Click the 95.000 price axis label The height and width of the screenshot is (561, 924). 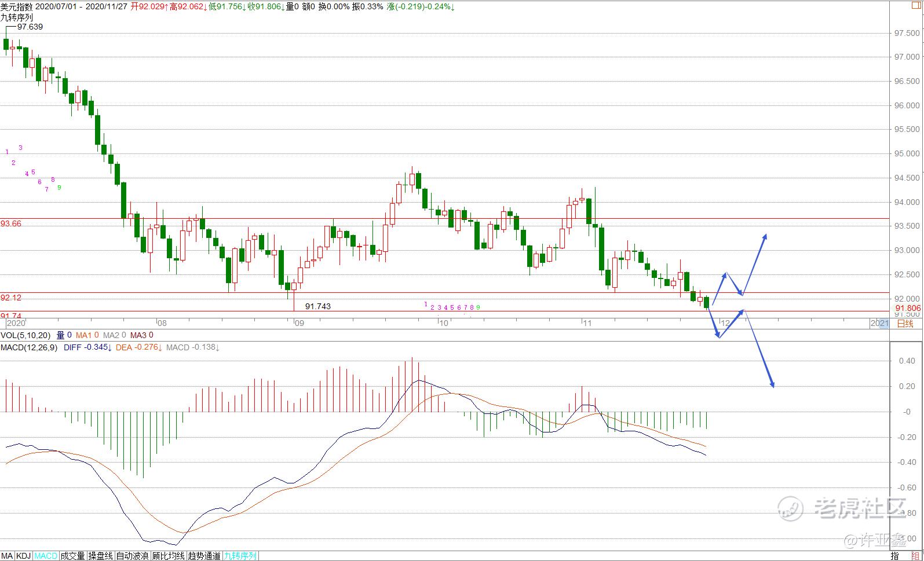907,154
